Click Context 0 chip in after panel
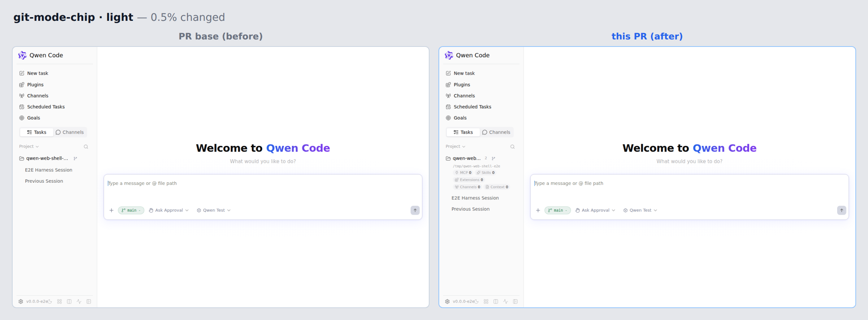 497,187
